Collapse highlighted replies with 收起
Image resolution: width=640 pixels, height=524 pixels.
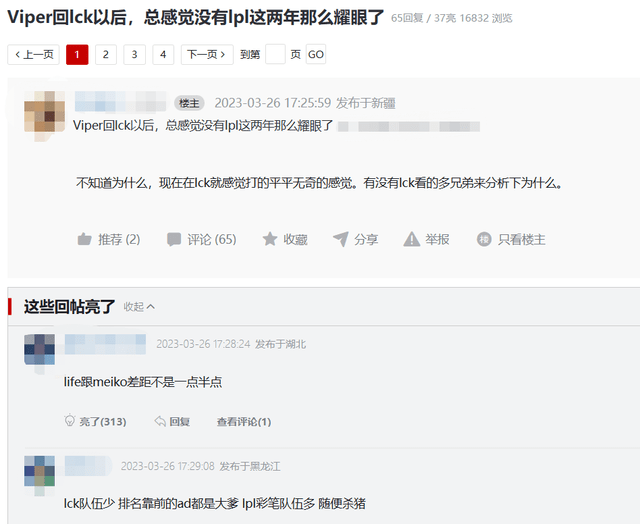pos(139,306)
